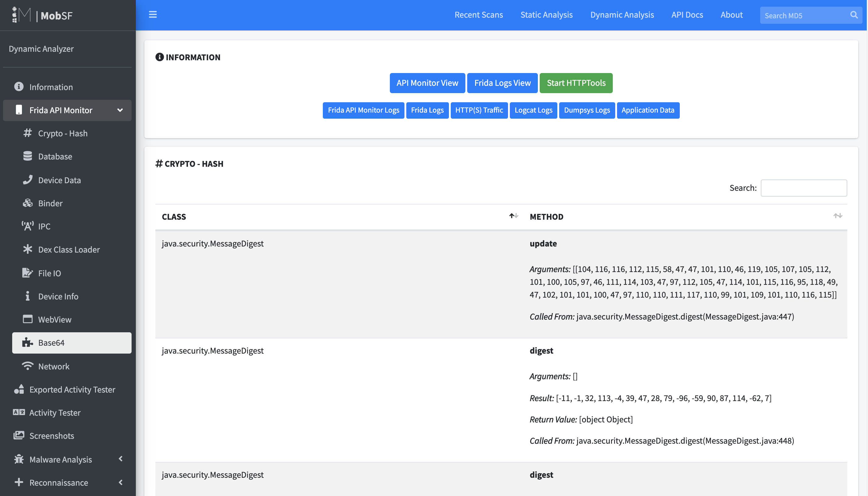Collapse the Frida API Monitor chevron

[120, 110]
